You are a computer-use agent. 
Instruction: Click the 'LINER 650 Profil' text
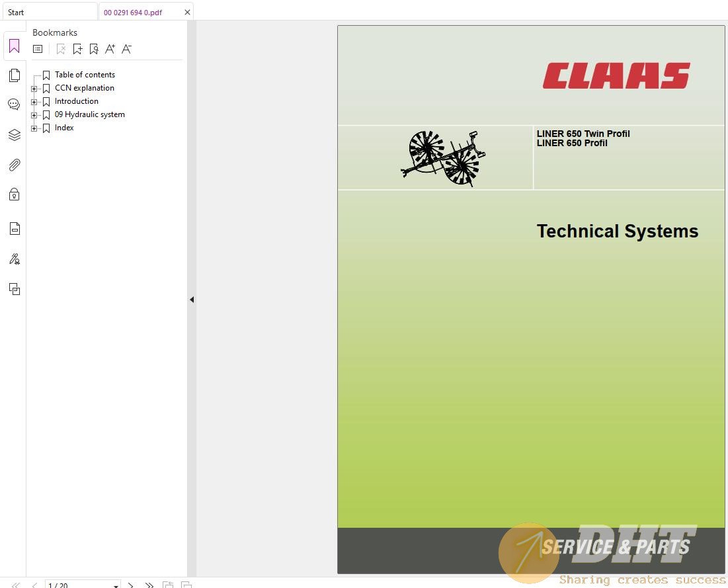click(572, 143)
